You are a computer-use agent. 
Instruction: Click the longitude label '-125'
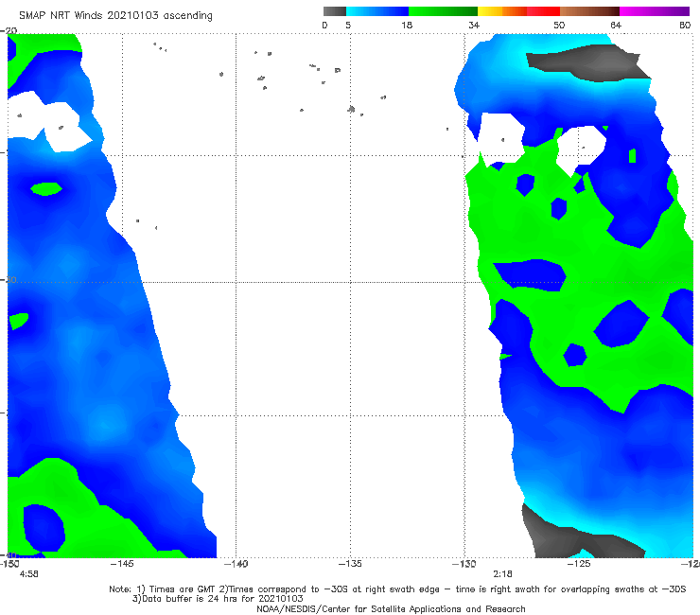click(579, 564)
